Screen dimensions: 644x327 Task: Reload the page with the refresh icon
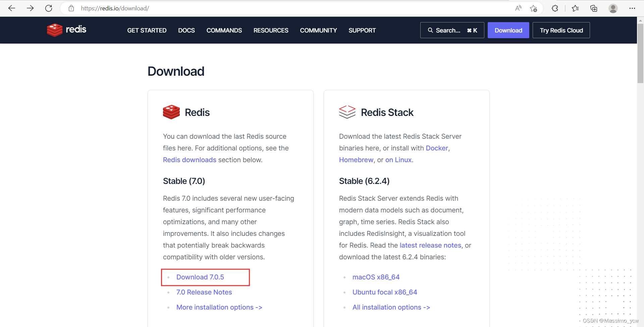49,8
